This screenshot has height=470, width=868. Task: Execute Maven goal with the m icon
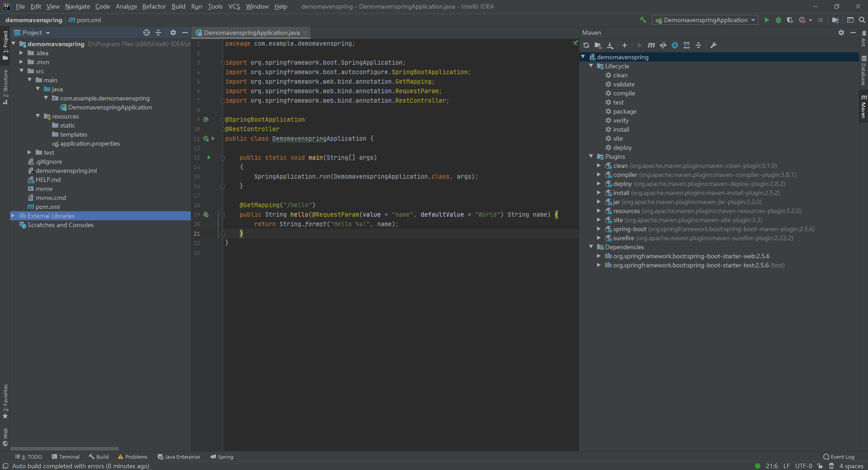click(x=651, y=45)
